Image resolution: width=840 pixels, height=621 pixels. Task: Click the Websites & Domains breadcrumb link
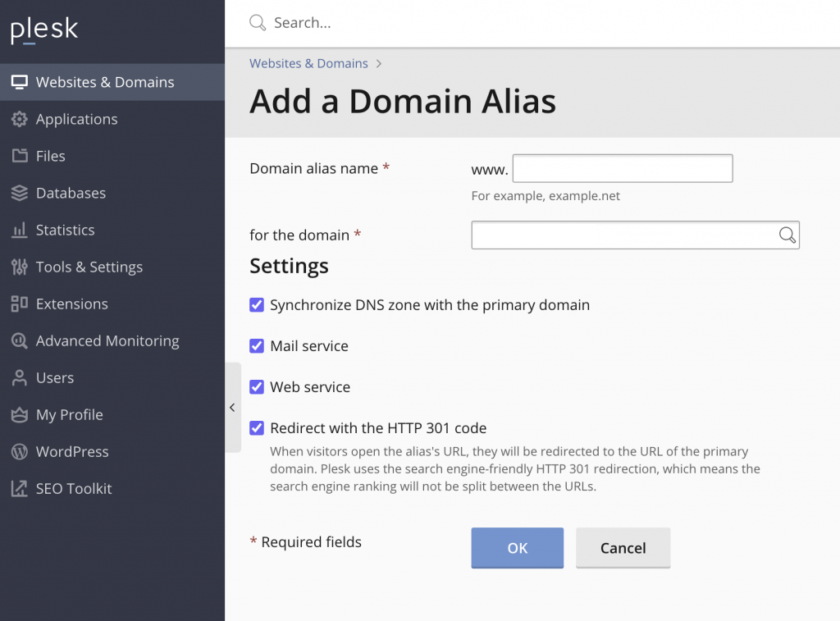click(x=308, y=63)
